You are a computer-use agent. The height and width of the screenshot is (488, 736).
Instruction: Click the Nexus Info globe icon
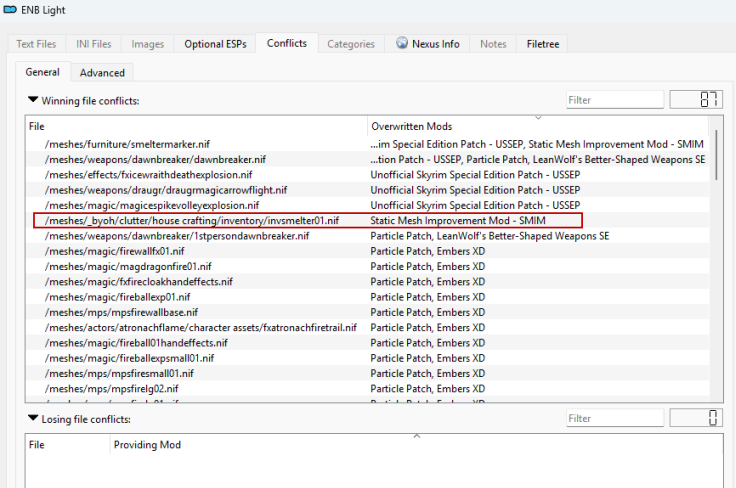(x=402, y=44)
